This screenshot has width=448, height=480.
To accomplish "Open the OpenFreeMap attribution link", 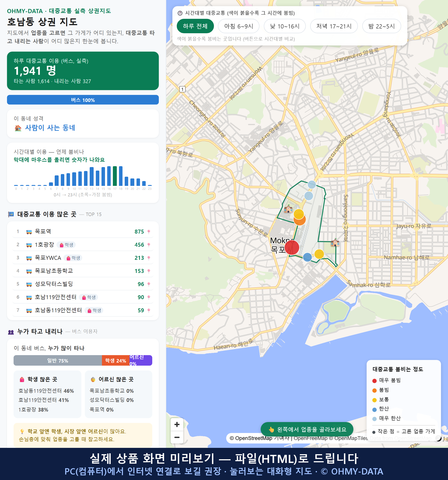I will point(311,438).
